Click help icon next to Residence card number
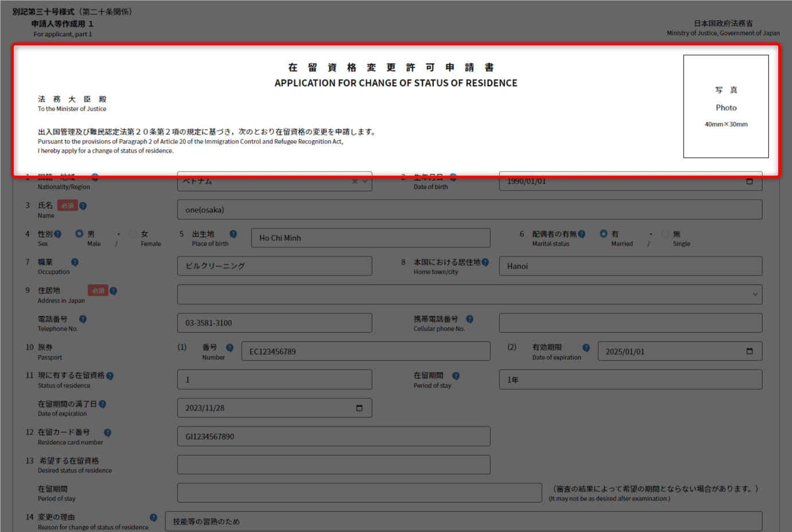The width and height of the screenshot is (792, 532). tap(107, 433)
